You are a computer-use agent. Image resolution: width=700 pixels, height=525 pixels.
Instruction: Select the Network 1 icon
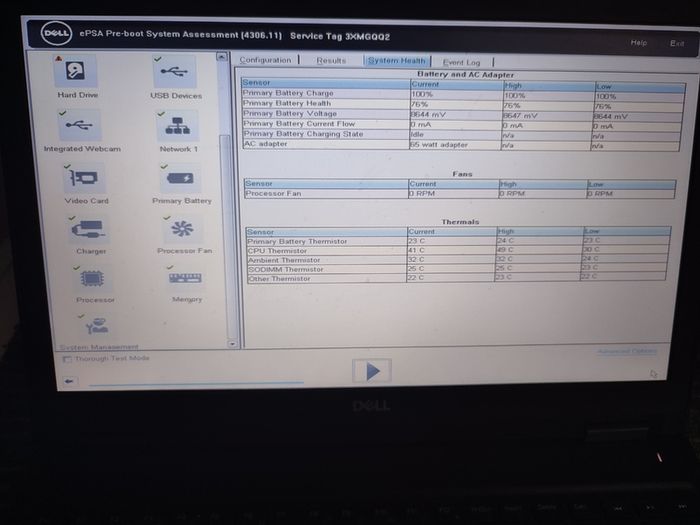point(178,126)
